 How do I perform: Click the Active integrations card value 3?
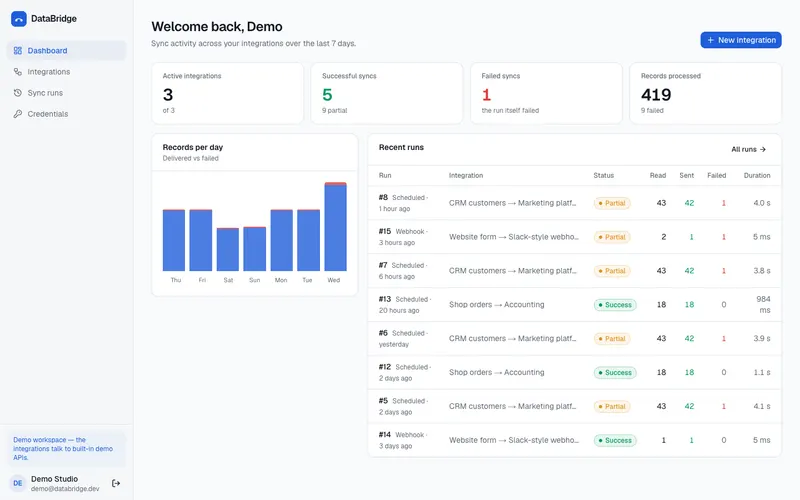(x=168, y=94)
